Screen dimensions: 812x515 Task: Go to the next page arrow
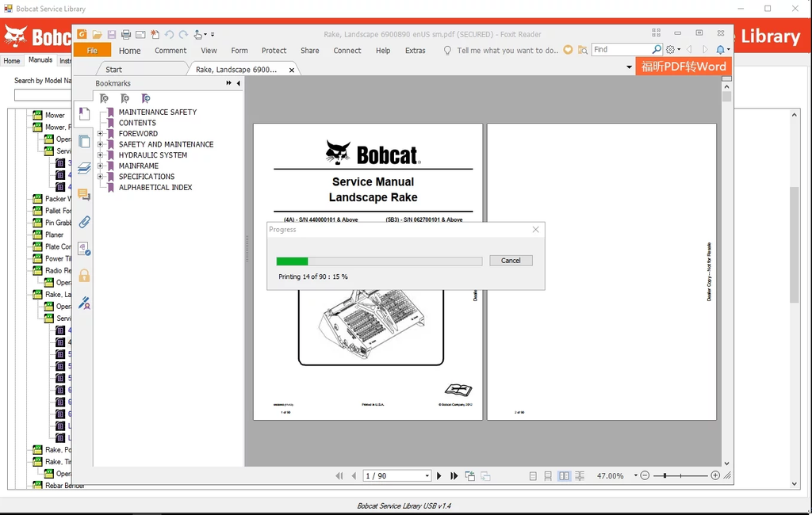pos(439,476)
